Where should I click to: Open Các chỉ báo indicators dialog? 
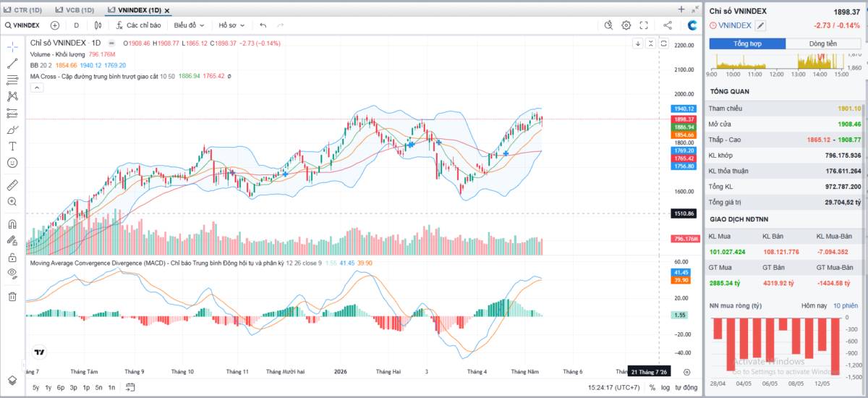coord(138,25)
